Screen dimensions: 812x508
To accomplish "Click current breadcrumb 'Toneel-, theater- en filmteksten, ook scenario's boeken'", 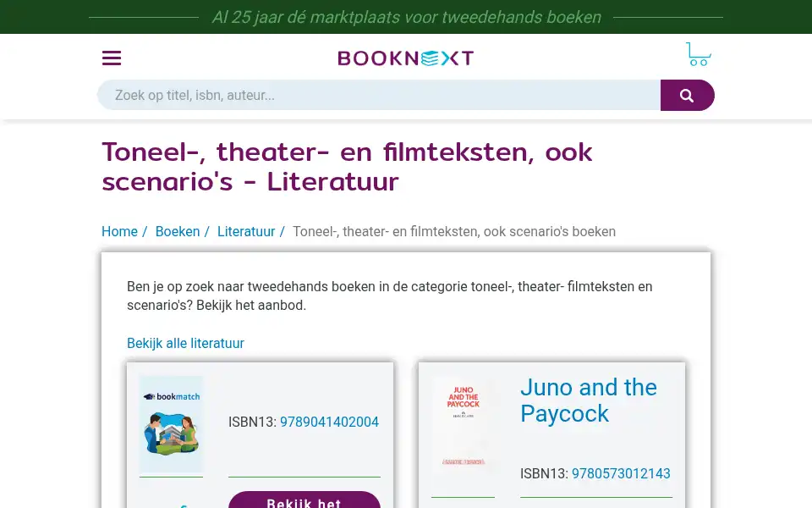I will [454, 232].
